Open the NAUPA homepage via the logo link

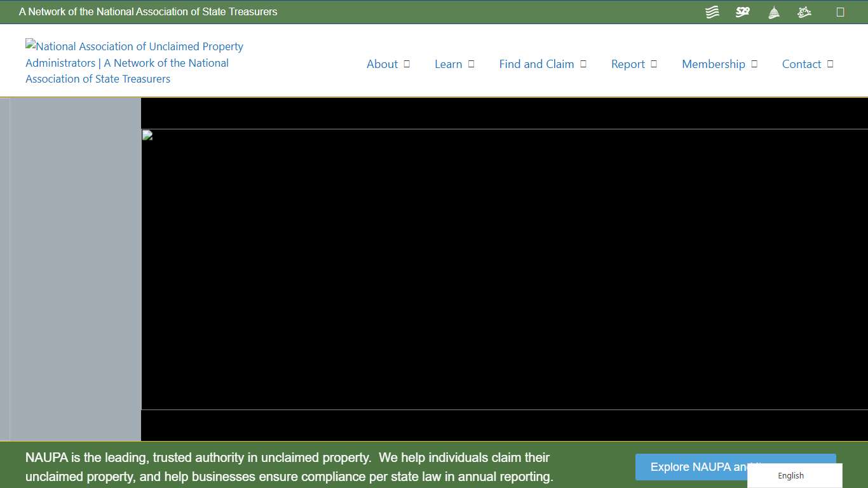tap(133, 62)
